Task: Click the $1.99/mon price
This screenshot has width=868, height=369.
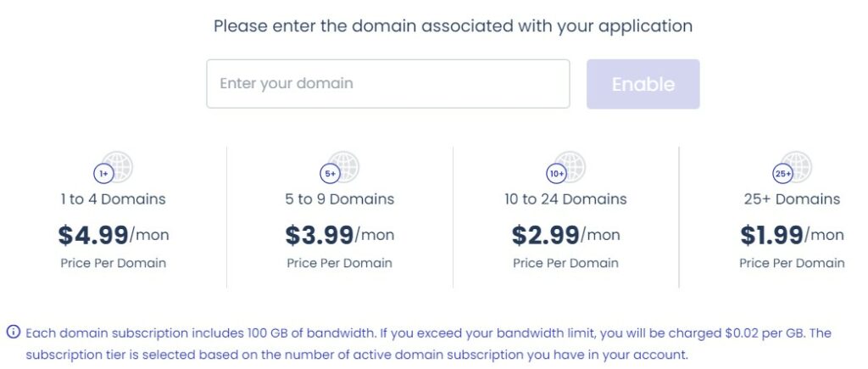Action: (x=793, y=235)
